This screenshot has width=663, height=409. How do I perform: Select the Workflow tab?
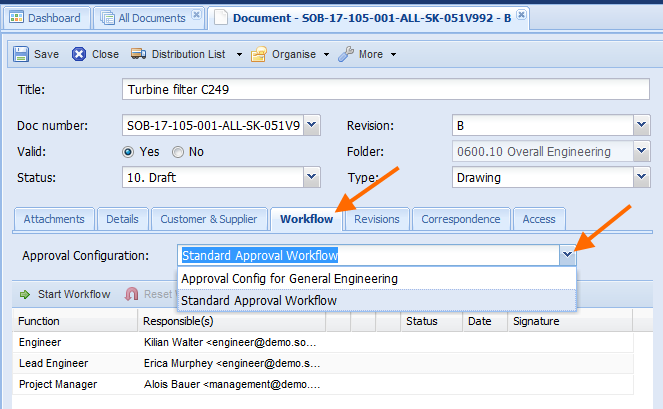click(x=307, y=219)
